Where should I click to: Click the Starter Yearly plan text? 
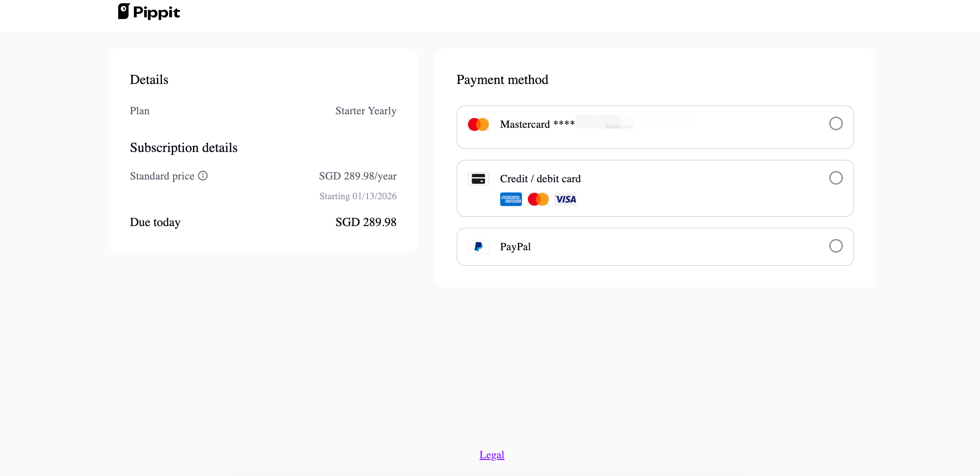[365, 111]
